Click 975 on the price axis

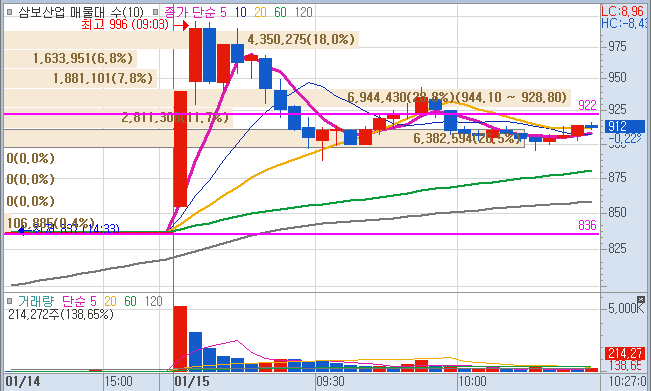(617, 46)
